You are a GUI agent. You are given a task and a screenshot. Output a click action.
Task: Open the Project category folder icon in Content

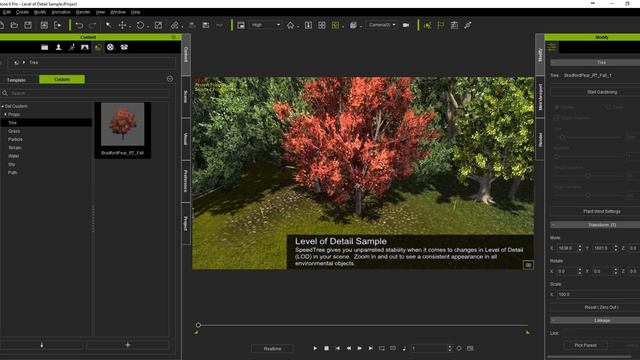44,47
